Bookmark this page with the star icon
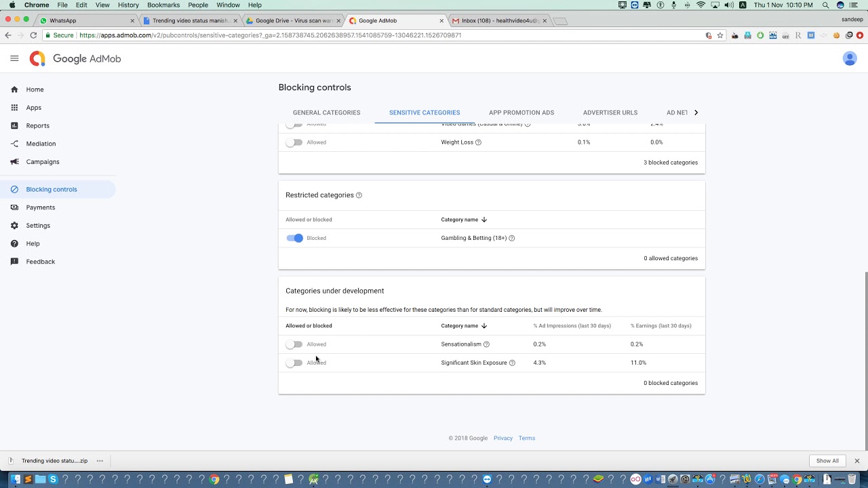The image size is (868, 488). tap(720, 35)
